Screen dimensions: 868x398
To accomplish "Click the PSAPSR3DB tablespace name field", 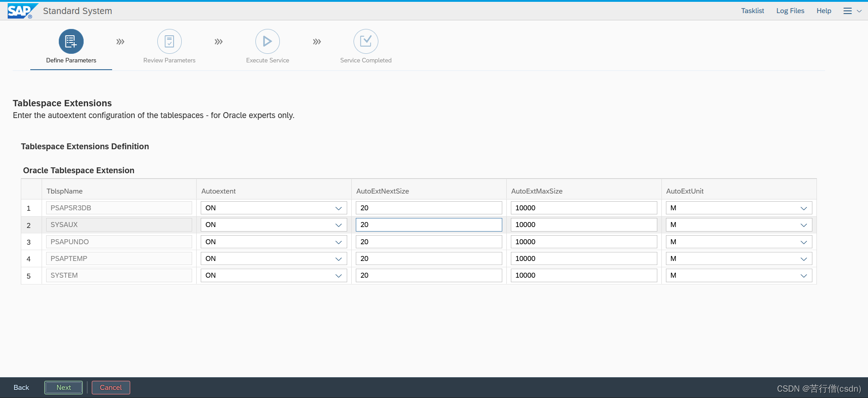I will [119, 208].
